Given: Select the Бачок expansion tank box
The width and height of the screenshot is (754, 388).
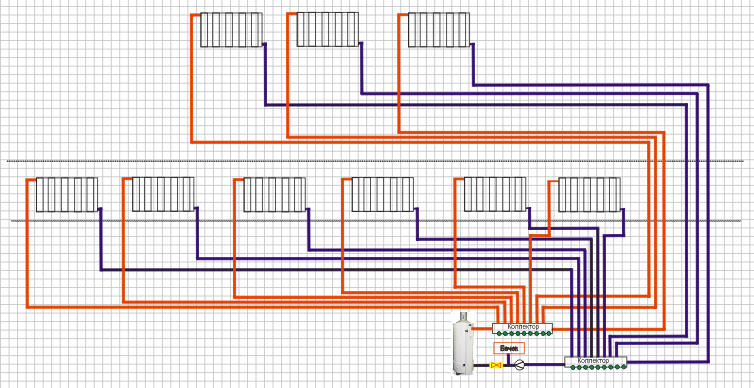Looking at the screenshot, I should pos(509,348).
